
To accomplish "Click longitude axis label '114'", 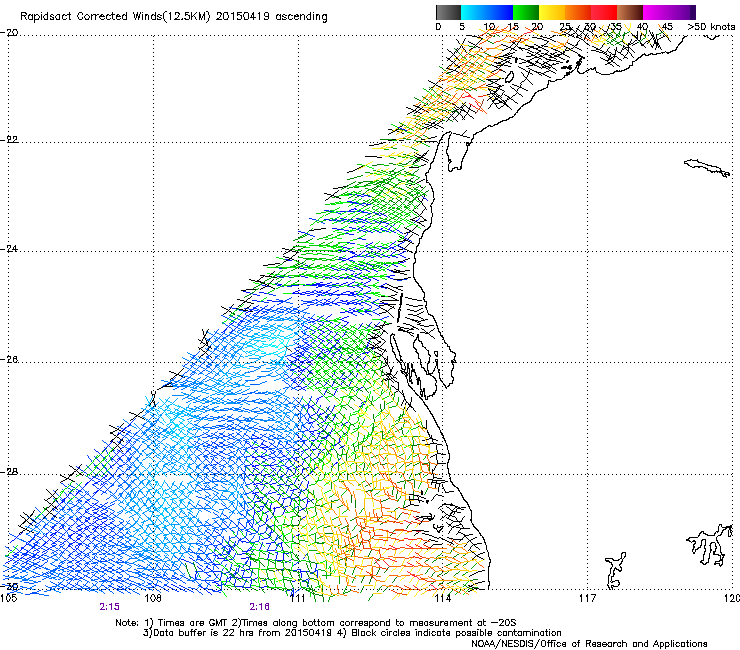I will click(x=442, y=598).
